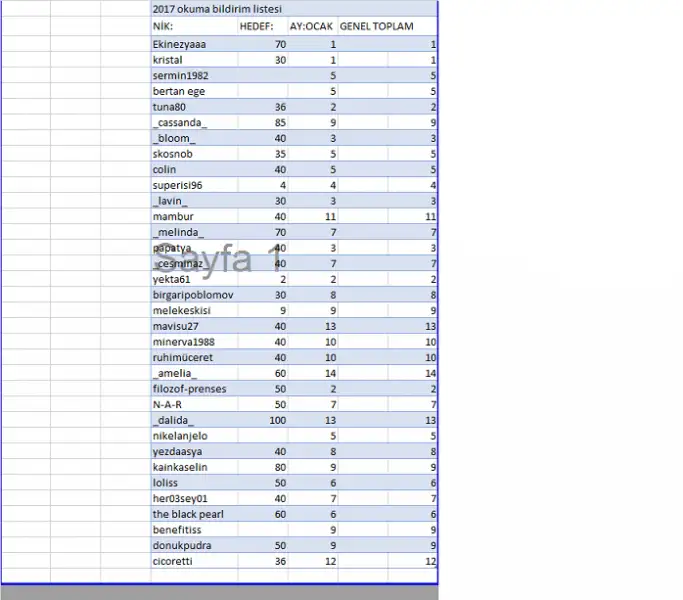Click the '_cassanda_' nickname cell
Screen dimensions: 683x600
click(x=192, y=123)
